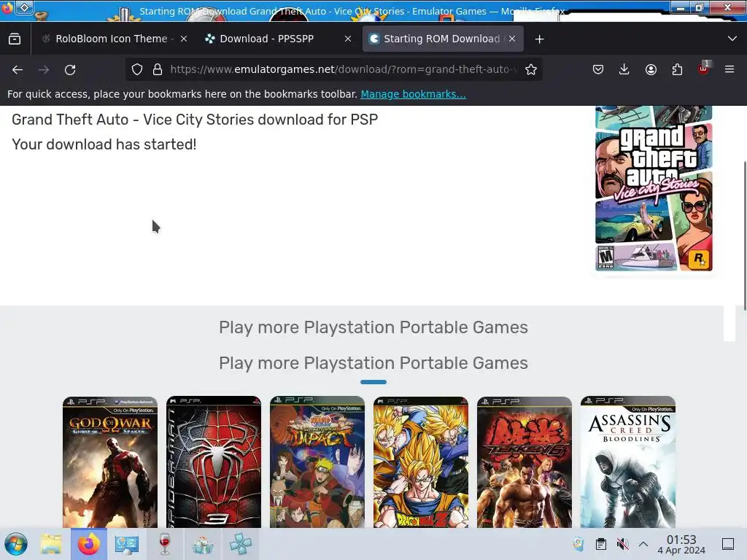The height and width of the screenshot is (560, 747).
Task: Click the Manage bookmarks link
Action: 413,94
